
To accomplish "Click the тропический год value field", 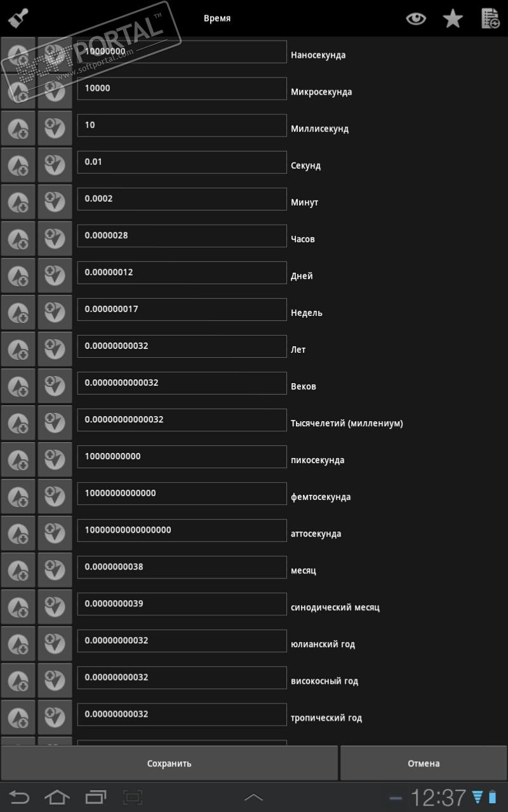I will point(182,714).
